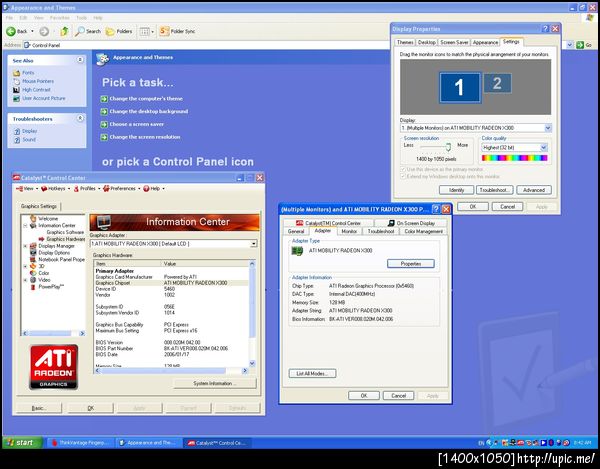Select Graphics Software in Catalyst tree

click(65, 232)
